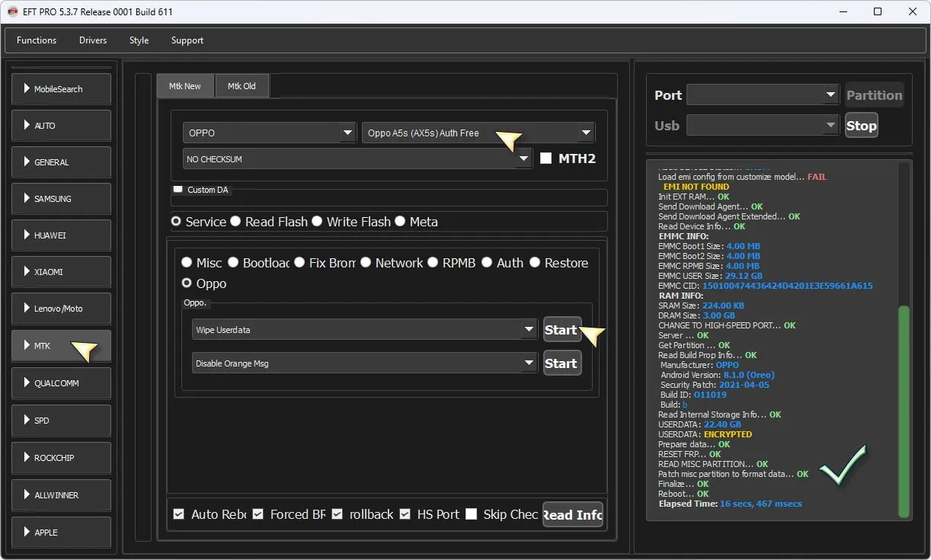Uncheck the HS Port checkbox
This screenshot has width=931, height=560.
pyautogui.click(x=405, y=514)
